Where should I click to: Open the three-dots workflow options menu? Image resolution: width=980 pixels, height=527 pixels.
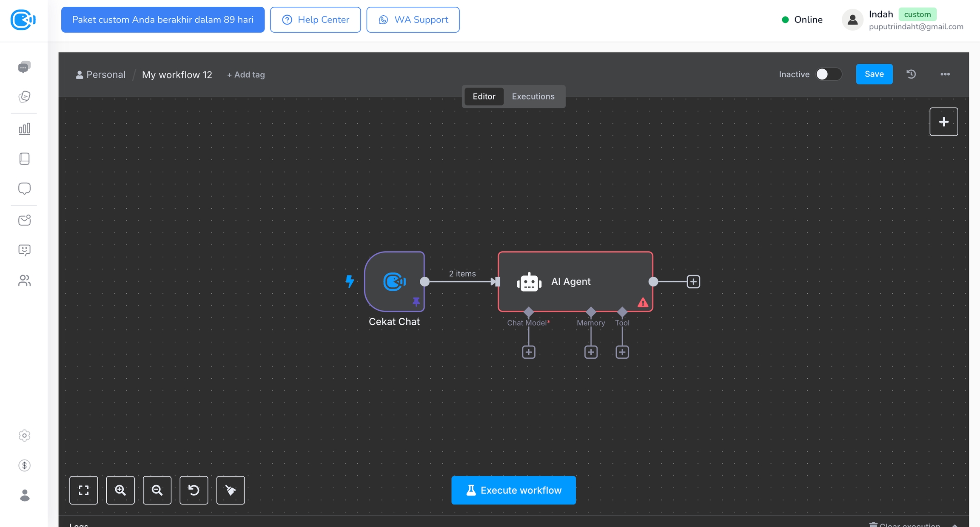click(945, 74)
